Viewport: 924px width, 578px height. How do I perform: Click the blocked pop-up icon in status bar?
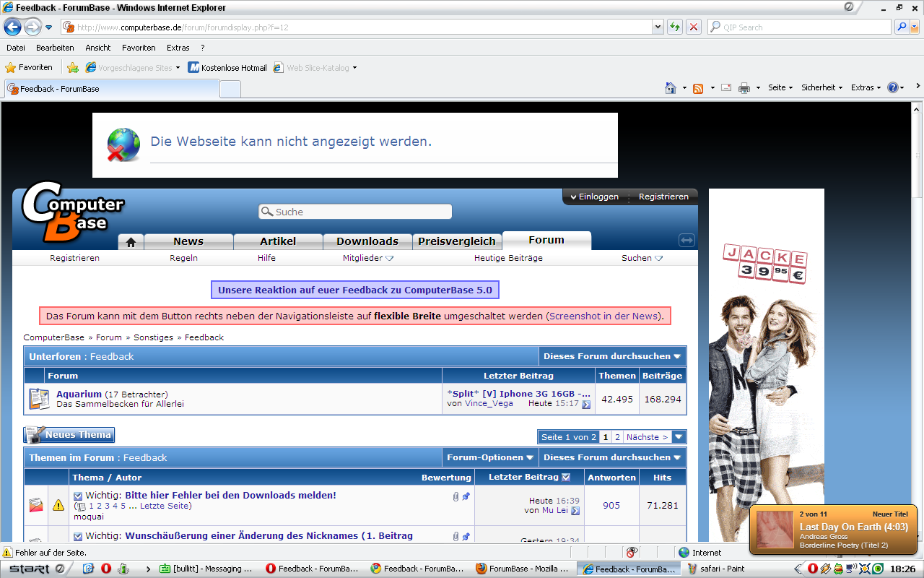(632, 553)
